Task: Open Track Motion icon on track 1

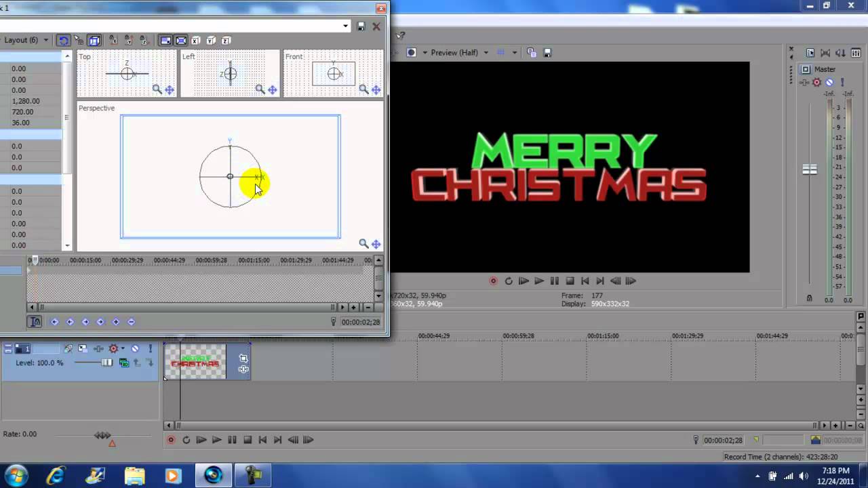Action: click(x=83, y=348)
